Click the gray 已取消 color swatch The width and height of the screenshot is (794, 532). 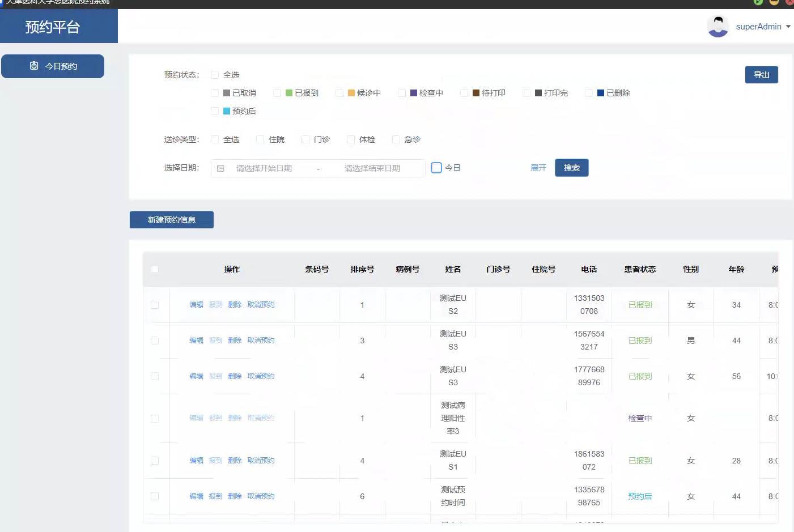click(x=227, y=93)
